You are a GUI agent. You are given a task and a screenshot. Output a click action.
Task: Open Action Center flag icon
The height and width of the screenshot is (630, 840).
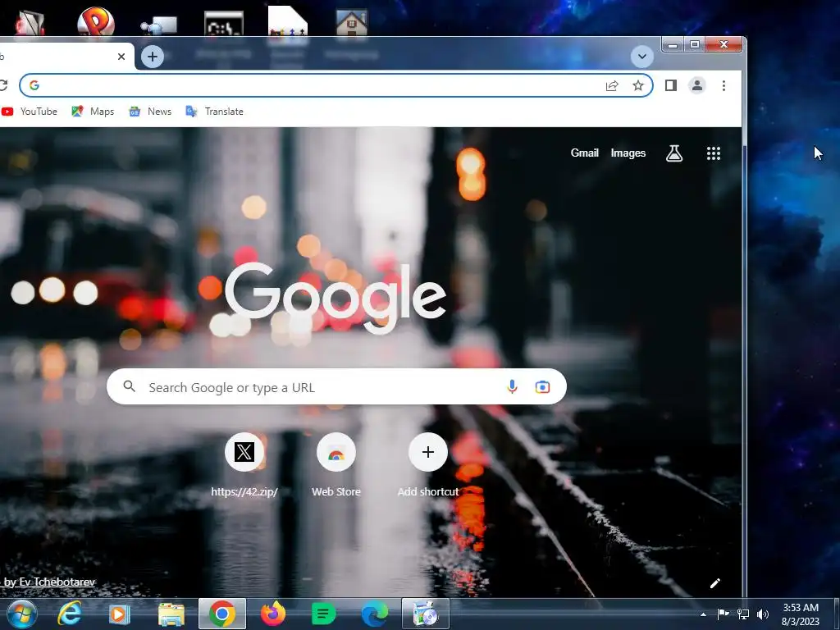tap(724, 614)
